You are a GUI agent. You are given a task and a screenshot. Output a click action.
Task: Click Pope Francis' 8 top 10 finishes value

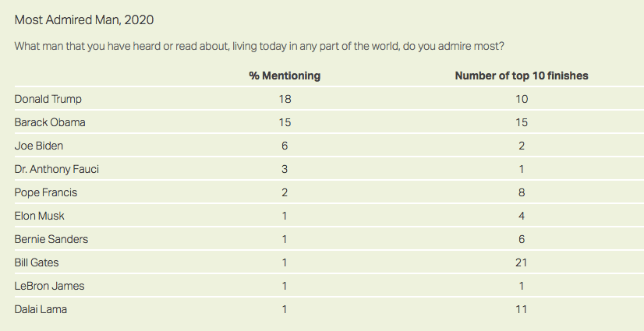pyautogui.click(x=521, y=192)
